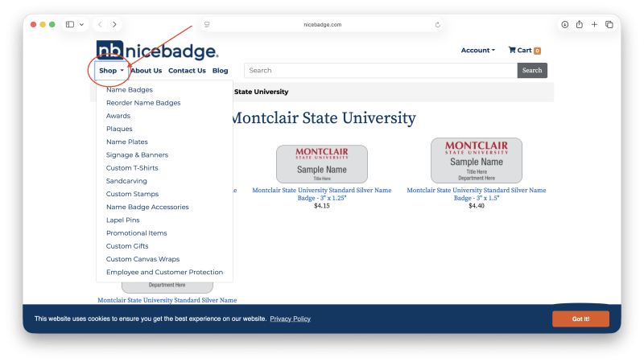Open the Share icon in Safari toolbar

(x=579, y=25)
